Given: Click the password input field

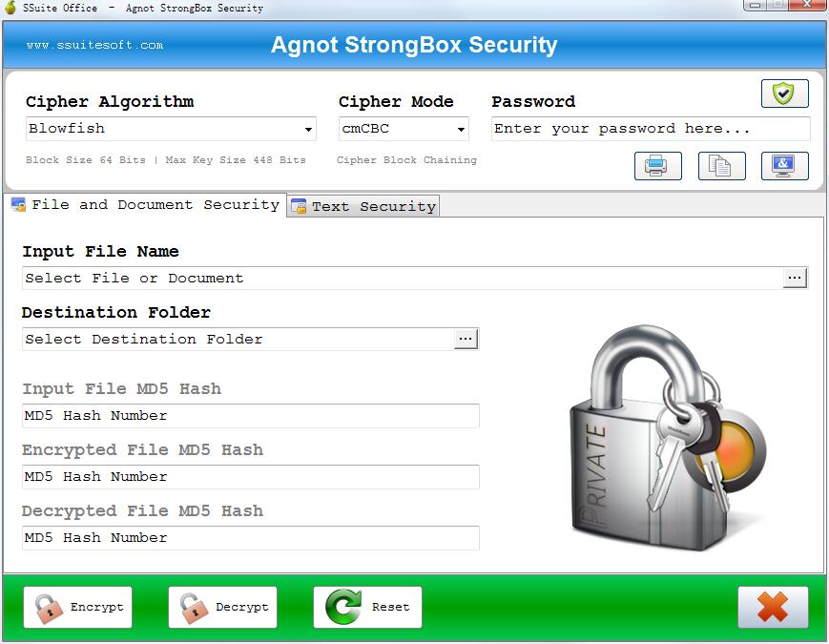Looking at the screenshot, I should (x=651, y=129).
